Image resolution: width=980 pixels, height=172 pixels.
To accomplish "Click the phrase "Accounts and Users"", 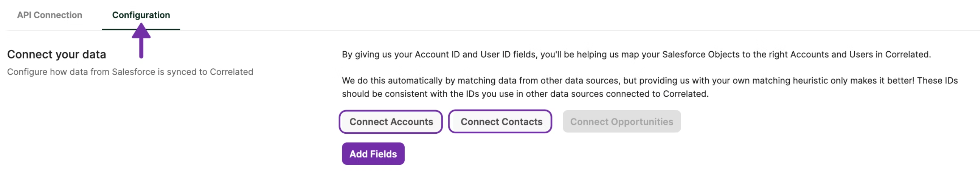I will [832, 55].
